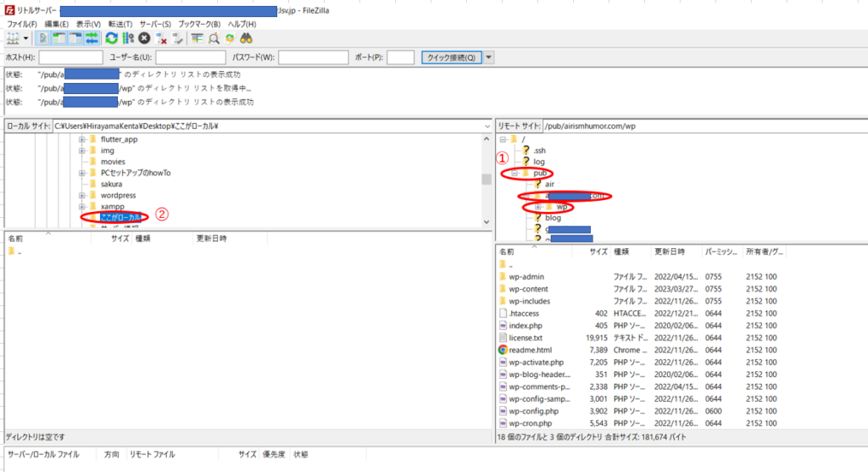Collapse the remote root folder

pos(503,140)
